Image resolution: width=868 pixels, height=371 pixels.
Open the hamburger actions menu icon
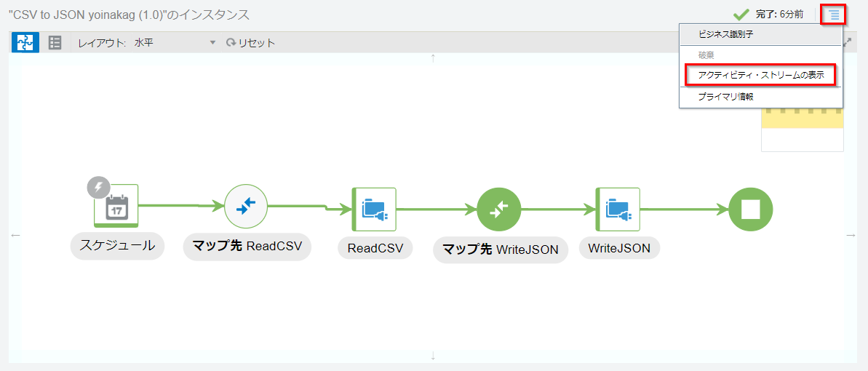(833, 15)
